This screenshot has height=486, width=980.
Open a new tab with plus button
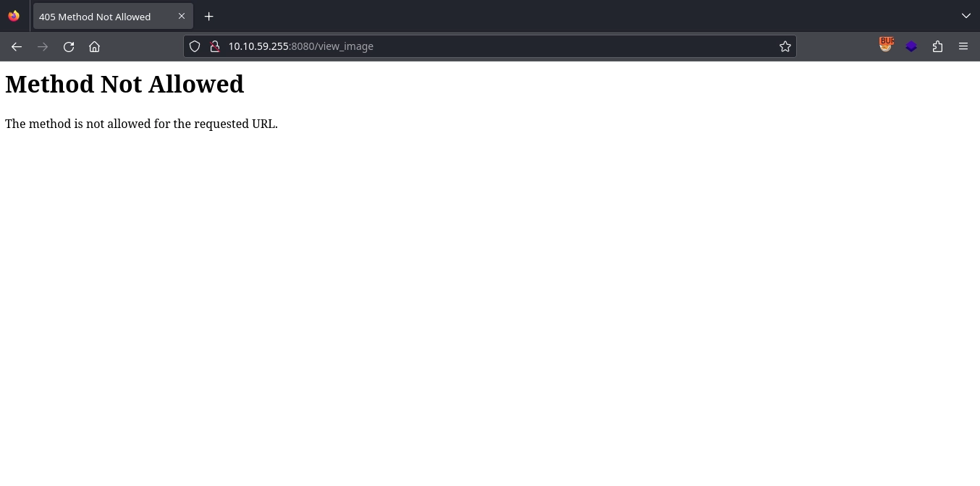pyautogui.click(x=208, y=16)
